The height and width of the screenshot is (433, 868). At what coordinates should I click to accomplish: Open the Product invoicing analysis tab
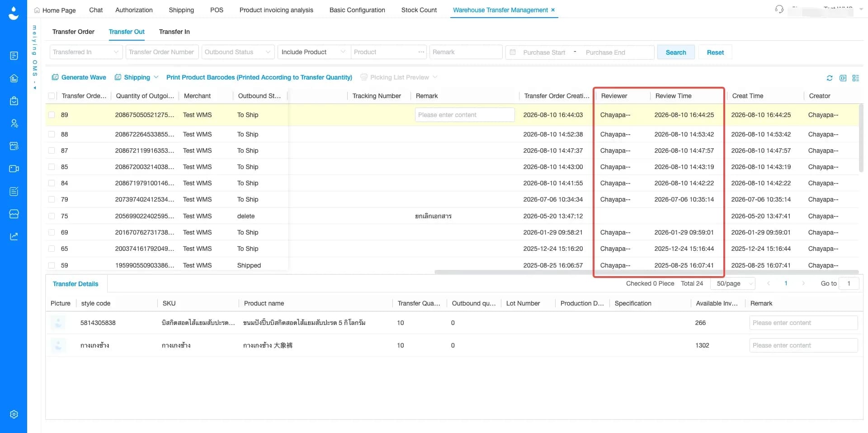click(x=276, y=10)
